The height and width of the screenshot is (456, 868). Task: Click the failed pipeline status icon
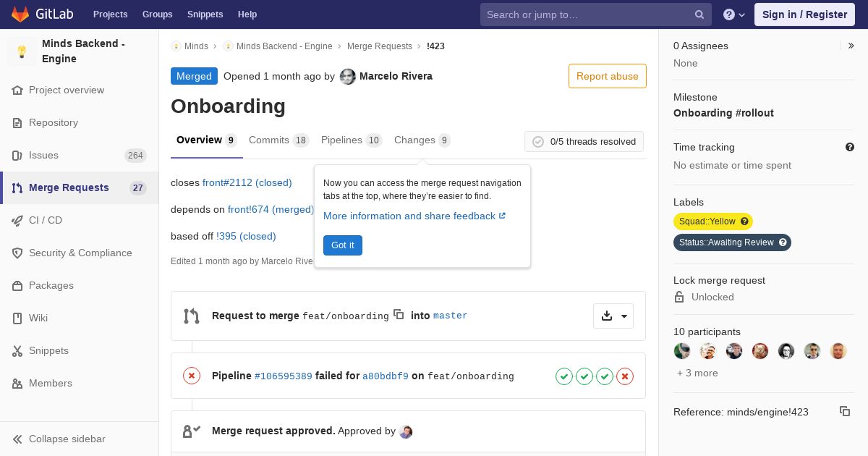(x=192, y=376)
